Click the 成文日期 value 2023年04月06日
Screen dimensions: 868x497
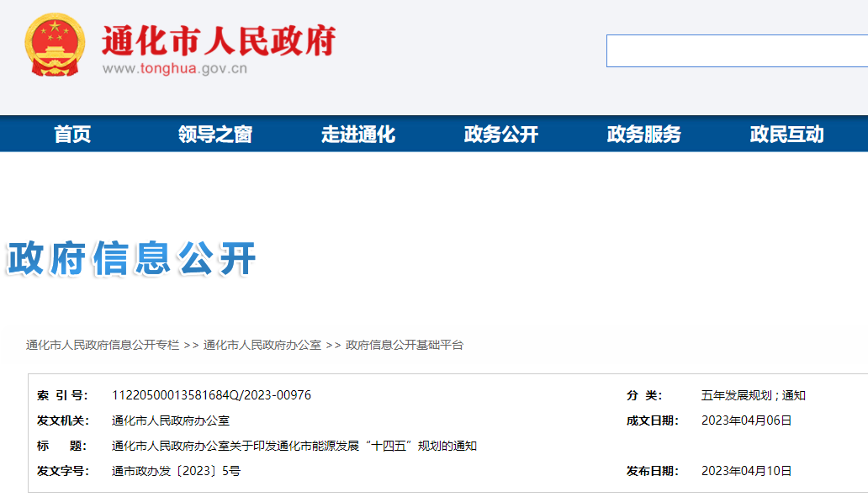pos(746,420)
